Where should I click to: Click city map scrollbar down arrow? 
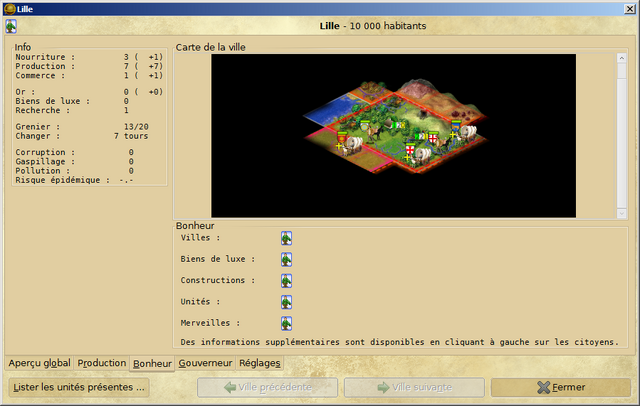[622, 213]
